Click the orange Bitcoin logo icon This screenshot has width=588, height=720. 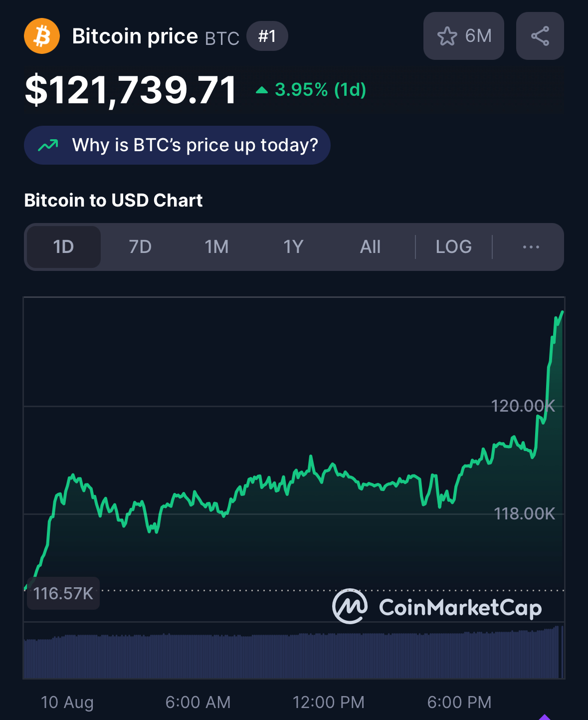[x=42, y=36]
